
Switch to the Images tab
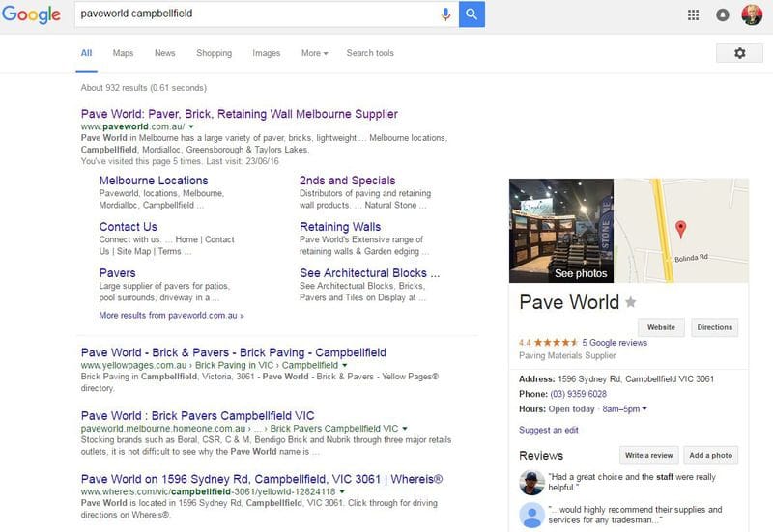266,53
